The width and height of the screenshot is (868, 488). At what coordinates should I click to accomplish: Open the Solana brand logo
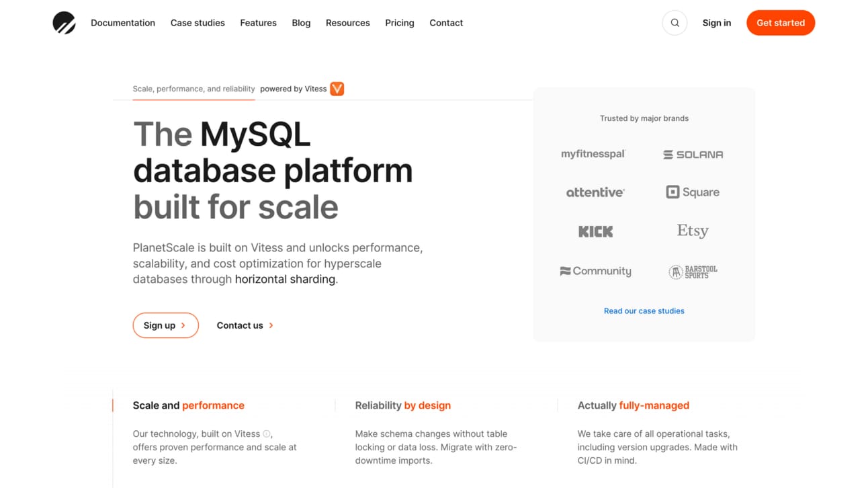coord(693,155)
